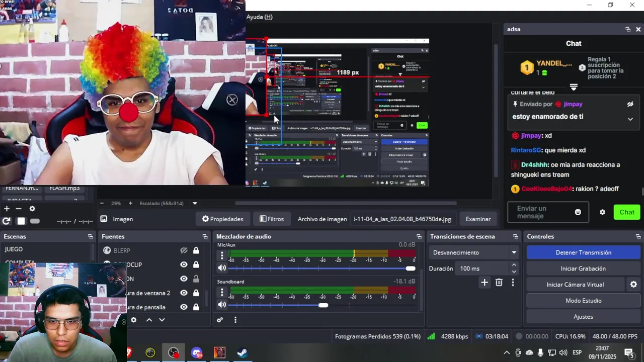The height and width of the screenshot is (362, 644).
Task: Toggle the unlocked padlock in the third source row
Action: (196, 279)
